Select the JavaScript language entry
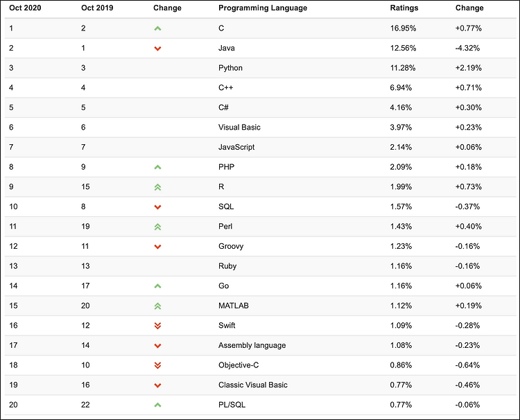Screen dimensions: 520x420 click(x=236, y=147)
